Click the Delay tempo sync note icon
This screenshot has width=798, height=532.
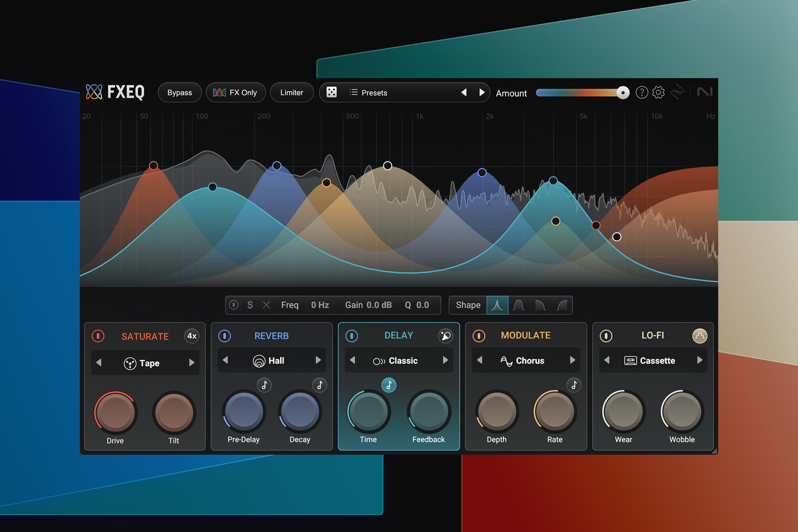[389, 385]
